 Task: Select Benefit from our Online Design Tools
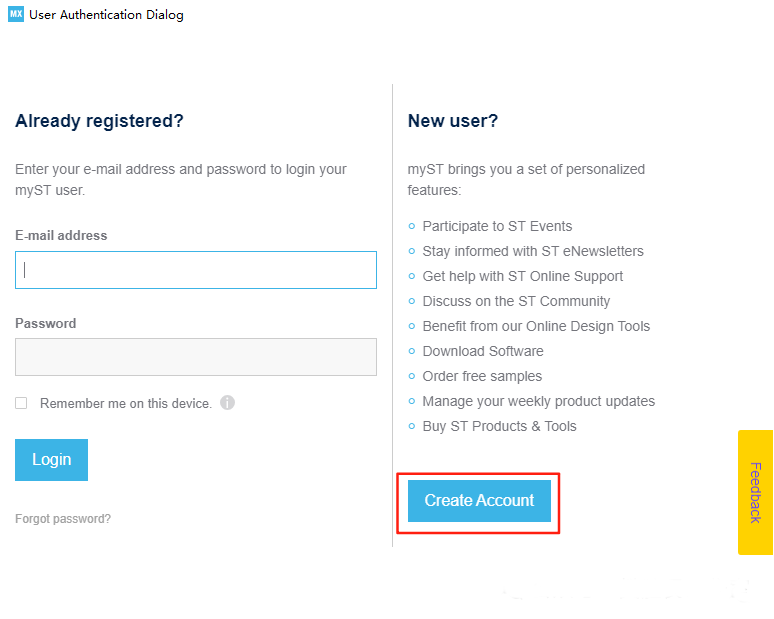(x=536, y=326)
